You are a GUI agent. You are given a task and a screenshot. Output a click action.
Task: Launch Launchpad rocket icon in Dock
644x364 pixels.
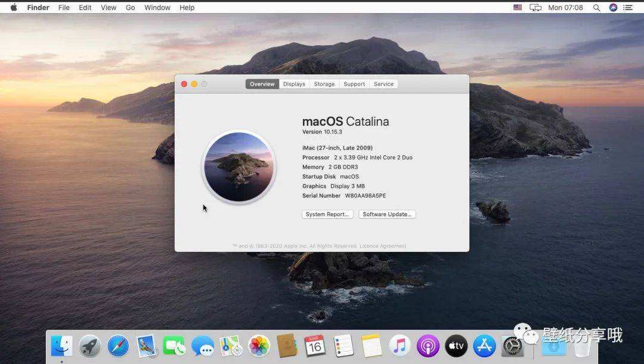click(90, 346)
